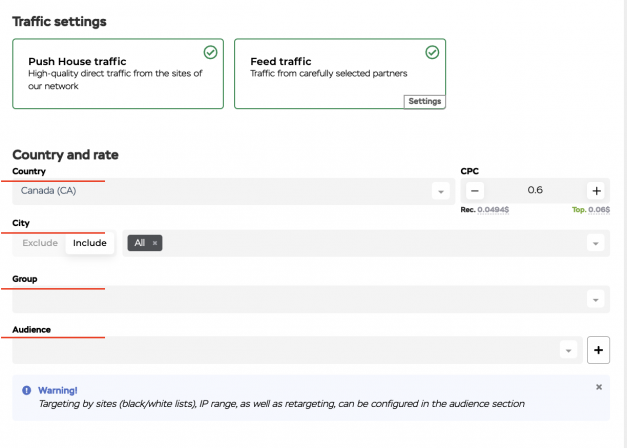Viewport: 627px width, 448px height.
Task: Dismiss the Warning notice
Action: 599,387
